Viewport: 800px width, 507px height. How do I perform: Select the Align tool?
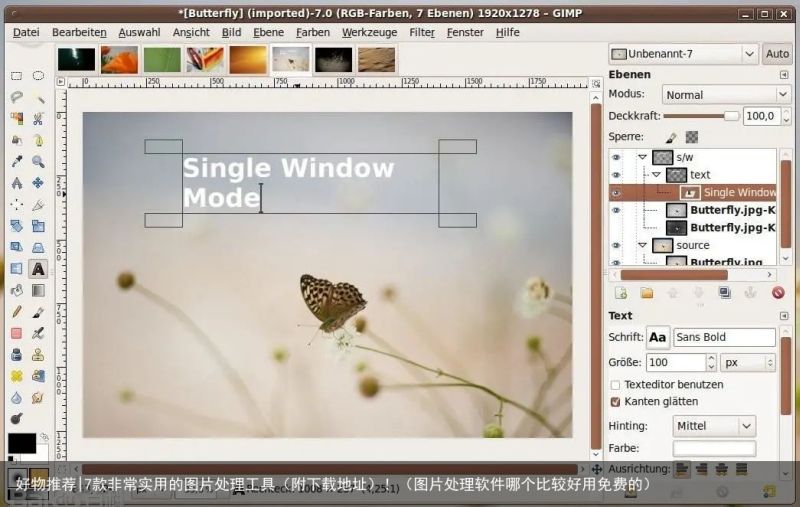pyautogui.click(x=16, y=205)
